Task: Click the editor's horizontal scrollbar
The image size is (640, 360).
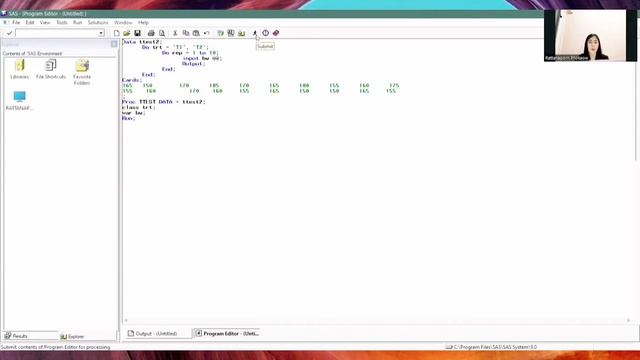Action: (377, 320)
